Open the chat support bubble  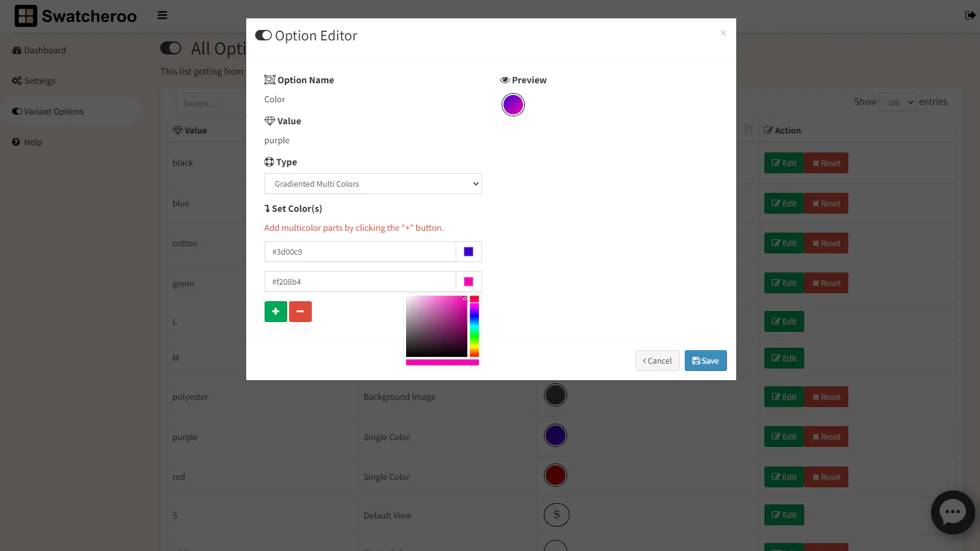coord(952,512)
